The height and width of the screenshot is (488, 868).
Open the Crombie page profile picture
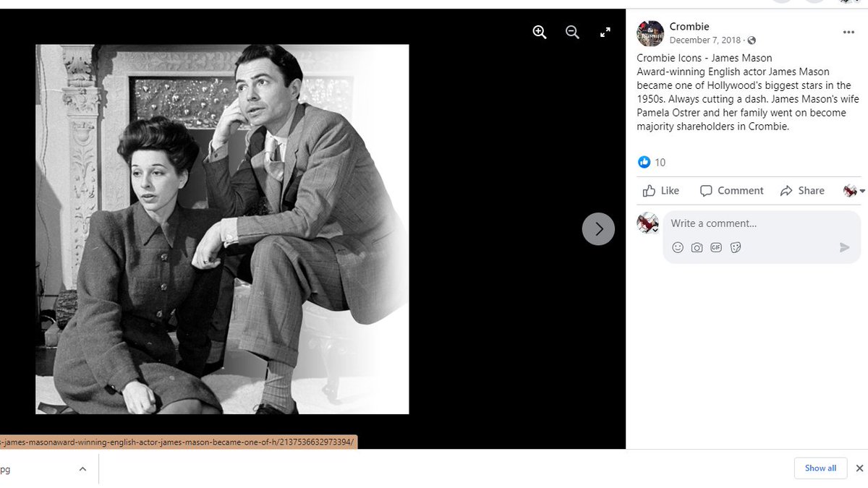(650, 33)
